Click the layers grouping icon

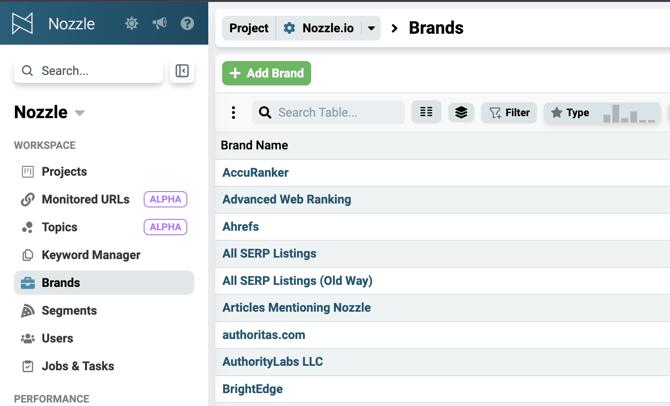[461, 112]
